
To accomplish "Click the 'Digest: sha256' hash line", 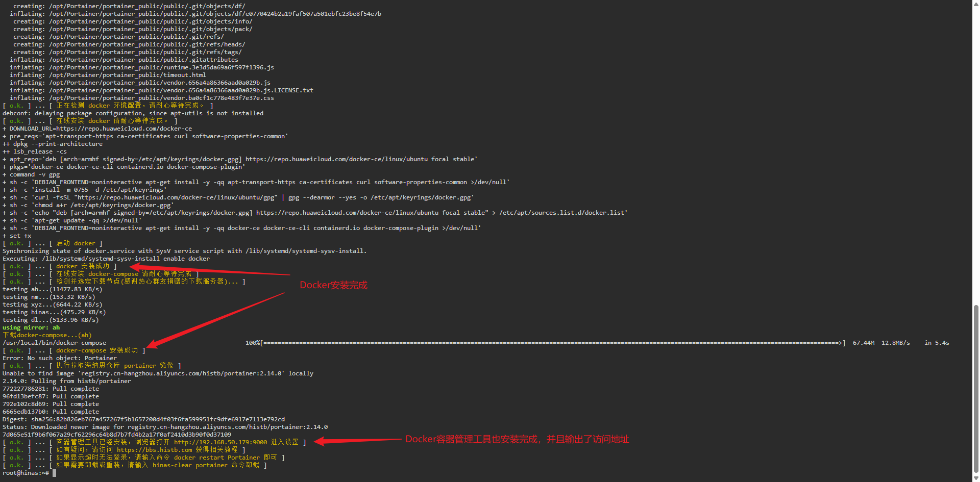I will coord(143,419).
